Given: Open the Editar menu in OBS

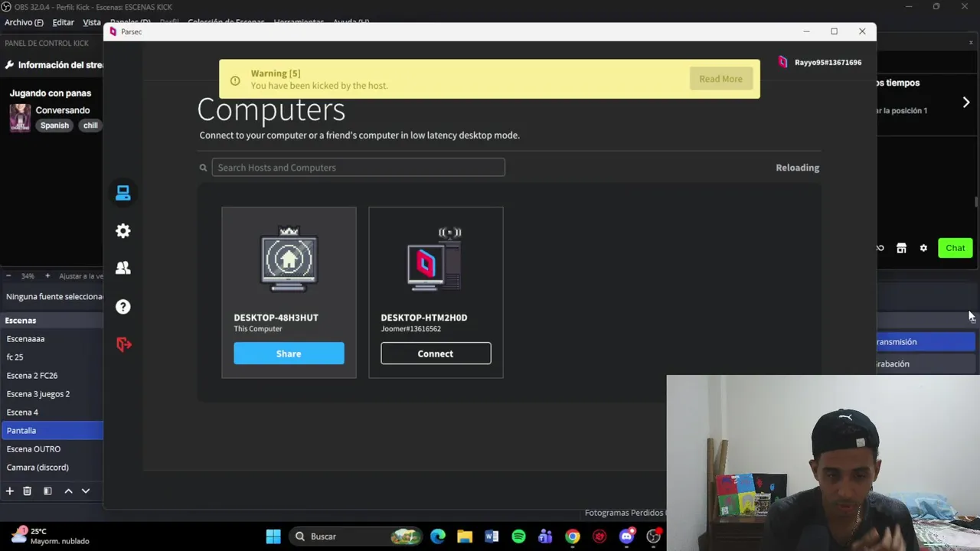Looking at the screenshot, I should point(63,22).
